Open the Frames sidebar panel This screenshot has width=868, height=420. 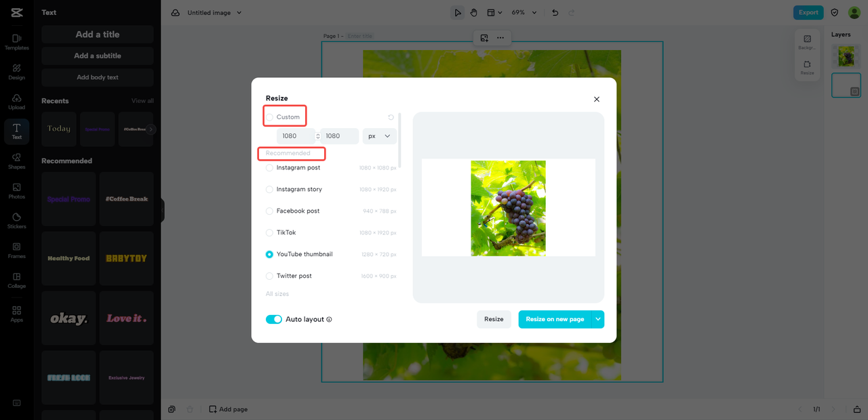coord(16,251)
